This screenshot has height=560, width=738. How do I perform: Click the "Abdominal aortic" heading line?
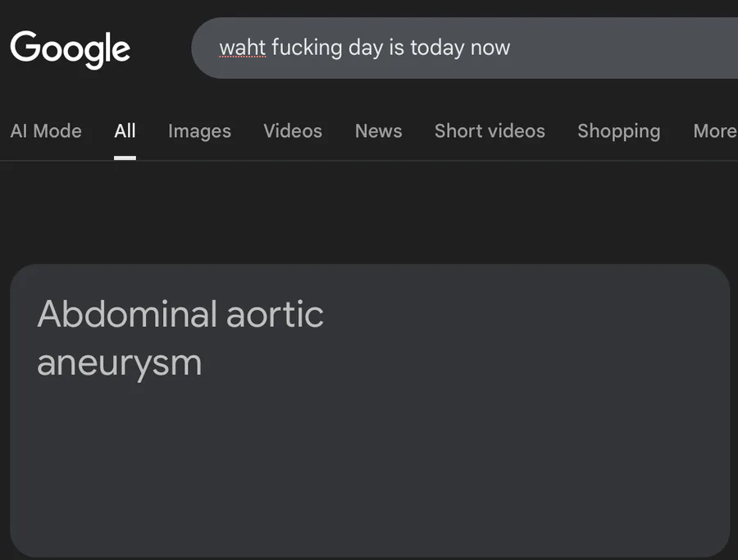pyautogui.click(x=180, y=314)
